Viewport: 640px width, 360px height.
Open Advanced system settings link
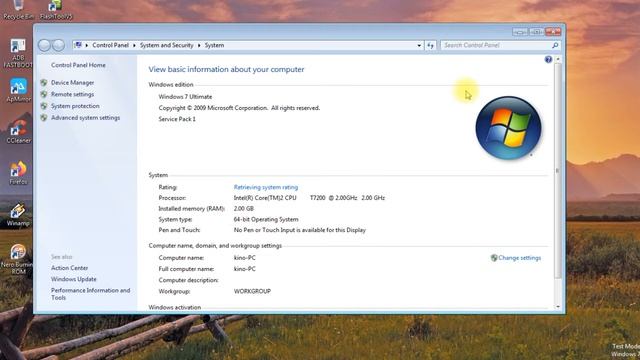pyautogui.click(x=85, y=118)
